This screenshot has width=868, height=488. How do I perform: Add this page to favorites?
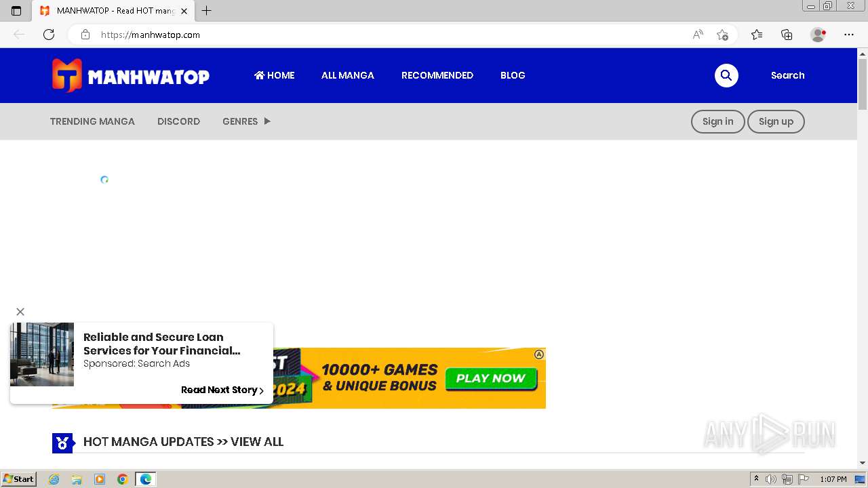pyautogui.click(x=722, y=35)
